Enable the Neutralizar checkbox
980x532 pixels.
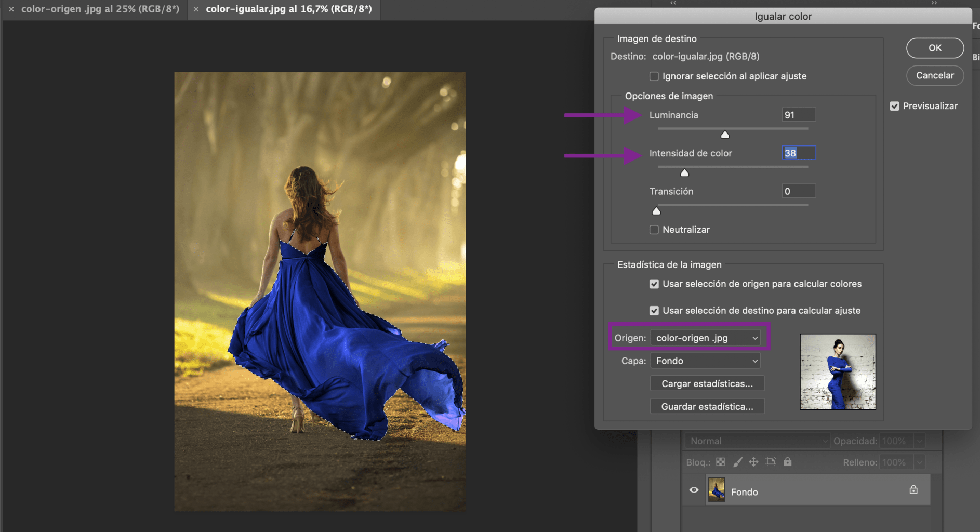tap(654, 230)
